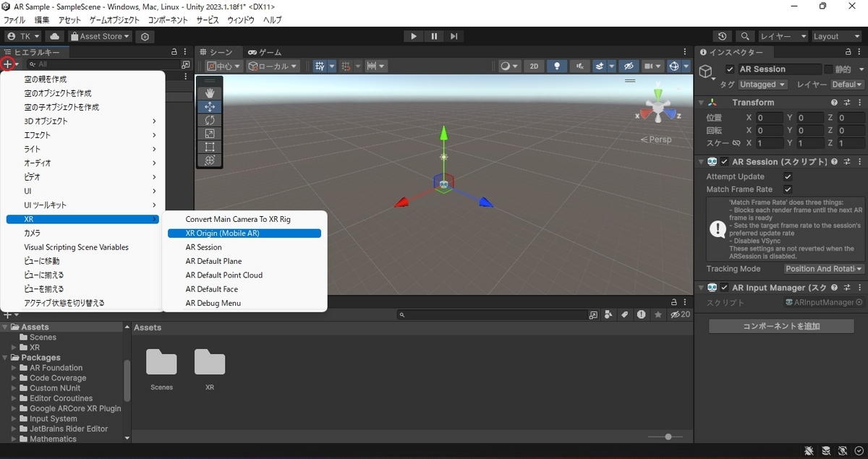Open Transform presets slider icon

[846, 103]
